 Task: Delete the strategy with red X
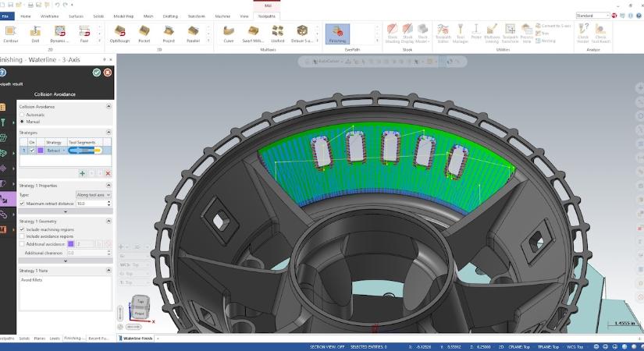pos(108,173)
